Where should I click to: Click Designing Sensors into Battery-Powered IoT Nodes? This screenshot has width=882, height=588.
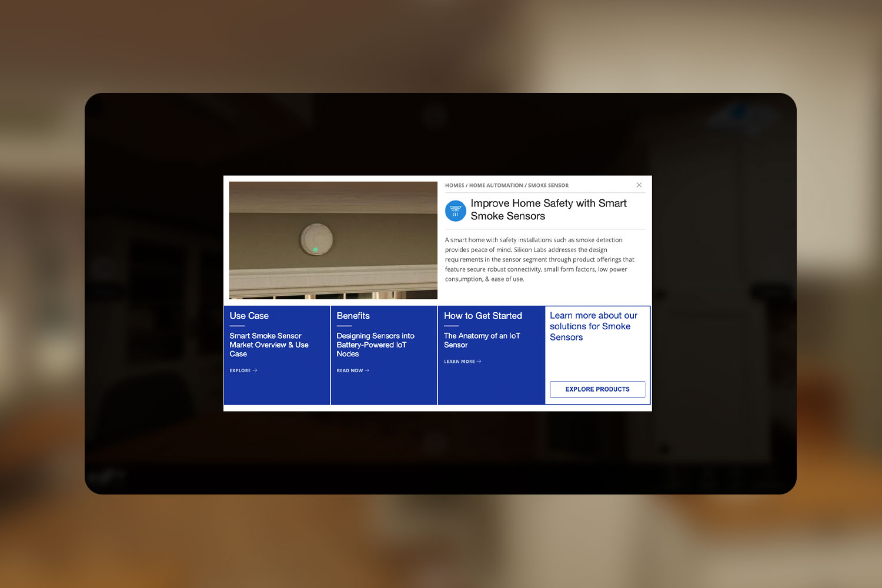click(375, 345)
